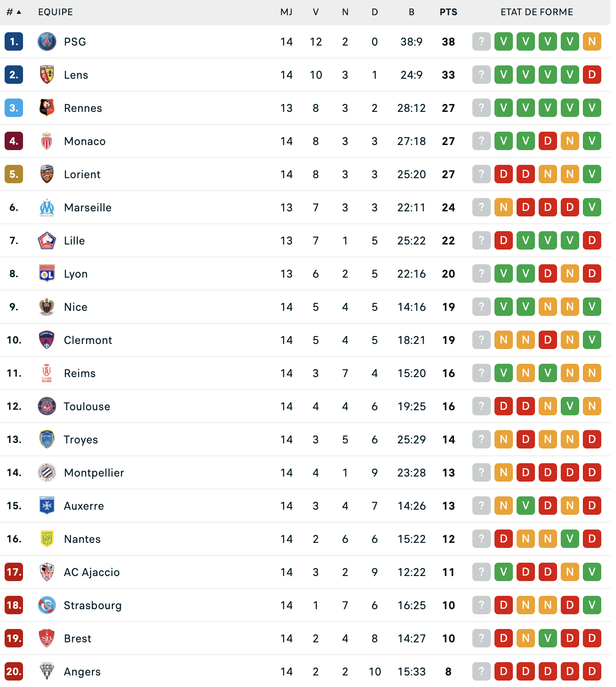Image resolution: width=616 pixels, height=687 pixels.
Task: Open the Lens team logo
Action: click(47, 75)
